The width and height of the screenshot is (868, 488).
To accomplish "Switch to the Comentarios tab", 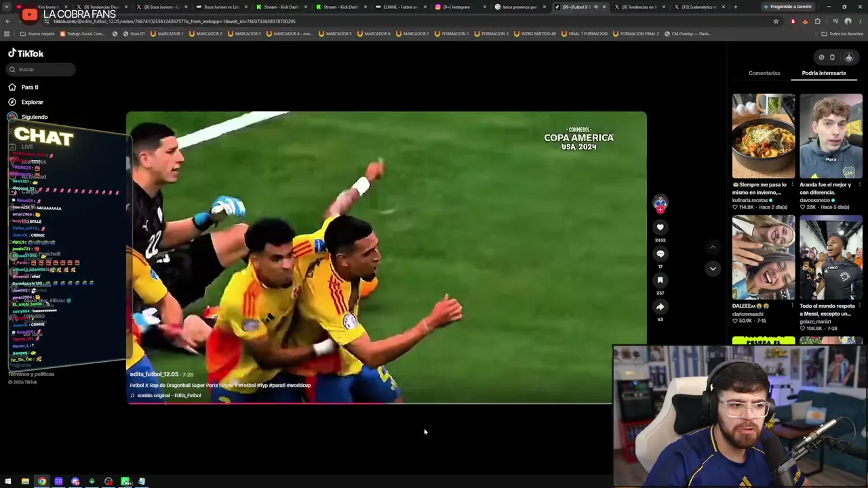I will coord(764,73).
